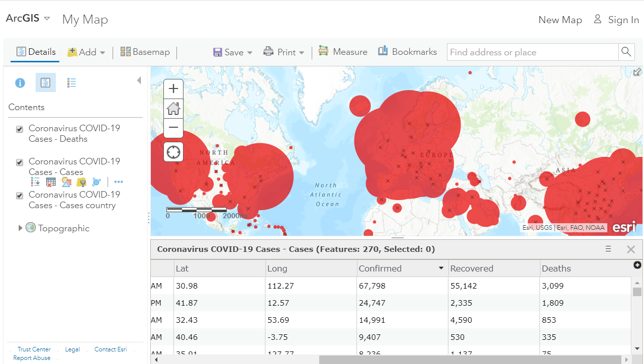Viewport: 644px width, 364px height.
Task: Open Filter icon for Cases layer
Action: pos(81,182)
